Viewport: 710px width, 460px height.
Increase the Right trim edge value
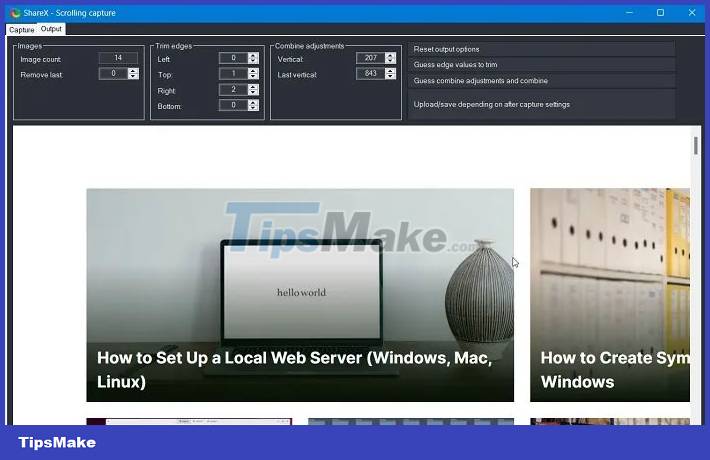[x=253, y=87]
